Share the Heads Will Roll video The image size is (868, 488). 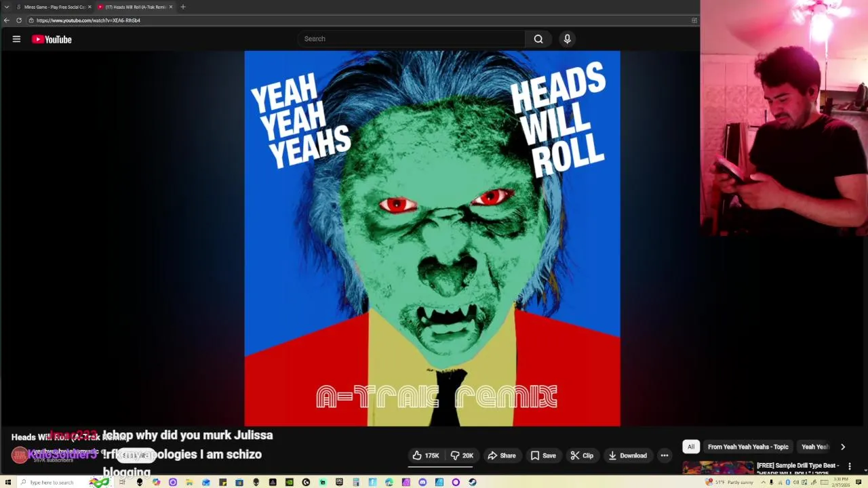pyautogui.click(x=502, y=455)
